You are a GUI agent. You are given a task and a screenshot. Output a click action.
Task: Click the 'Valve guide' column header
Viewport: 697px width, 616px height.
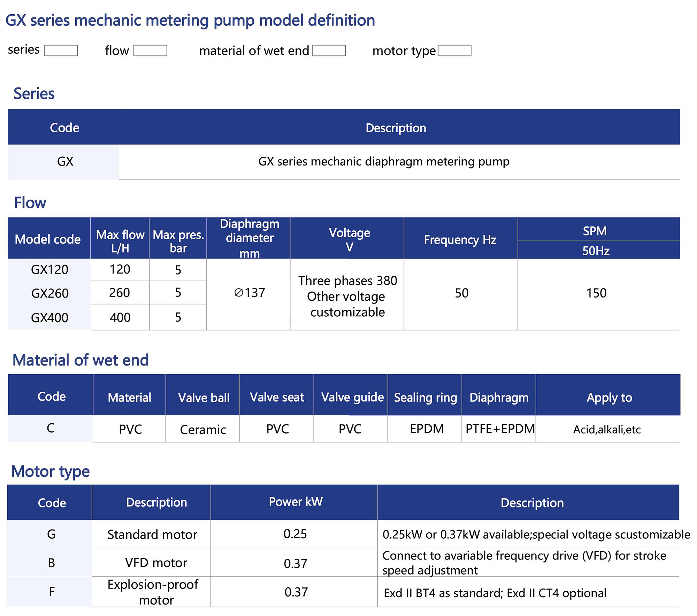[x=353, y=397]
